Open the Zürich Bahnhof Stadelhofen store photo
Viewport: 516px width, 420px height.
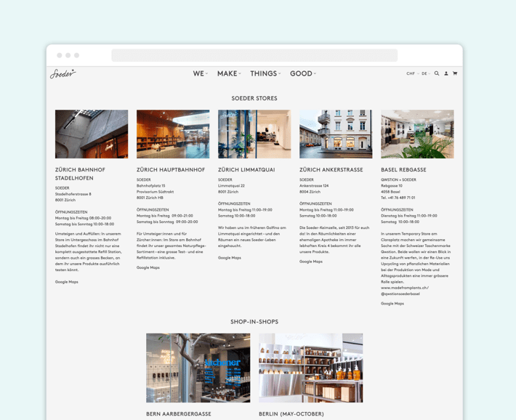(x=92, y=134)
